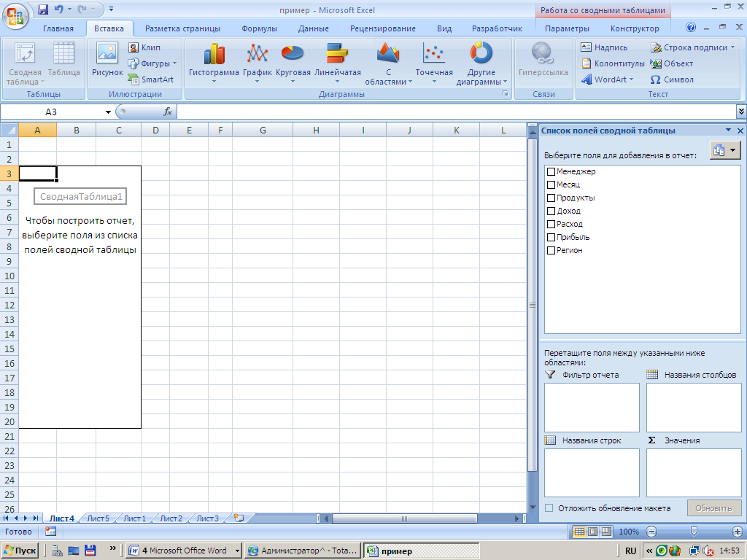Check the Расход field
The image size is (747, 560).
click(x=551, y=224)
